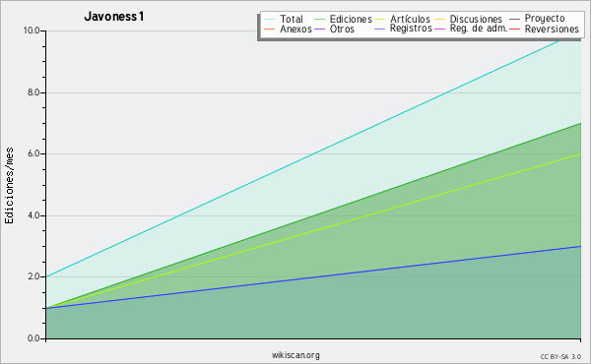
Task: Click the 6.0 y-axis value
Action: (x=33, y=153)
